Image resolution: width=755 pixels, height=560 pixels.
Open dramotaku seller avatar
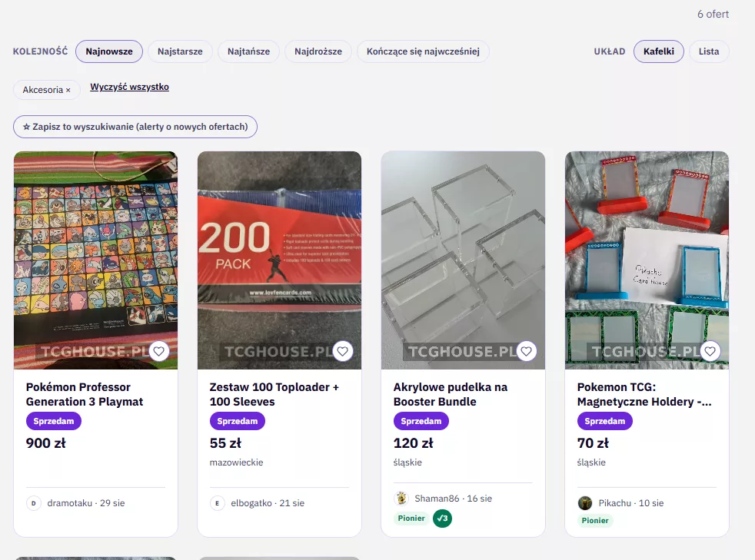click(34, 503)
